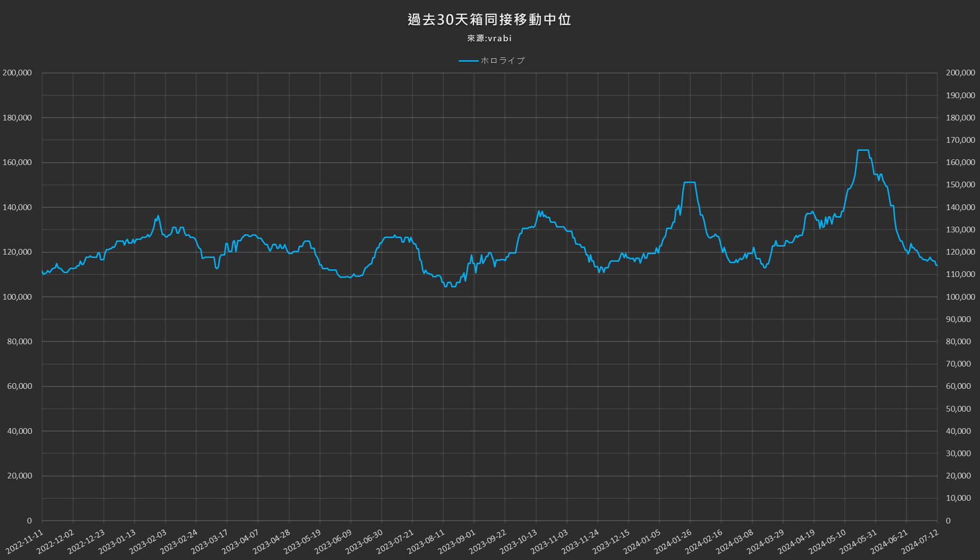Click the left axis 200,000 label
Image resolution: width=980 pixels, height=560 pixels.
(x=17, y=73)
